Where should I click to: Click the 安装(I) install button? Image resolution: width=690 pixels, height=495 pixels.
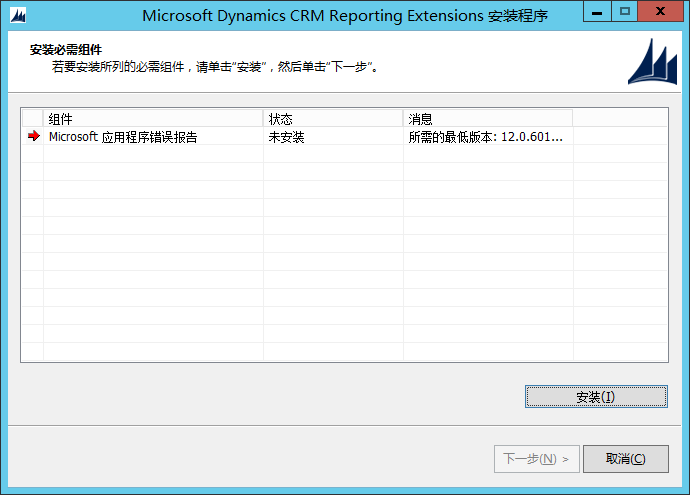[596, 396]
